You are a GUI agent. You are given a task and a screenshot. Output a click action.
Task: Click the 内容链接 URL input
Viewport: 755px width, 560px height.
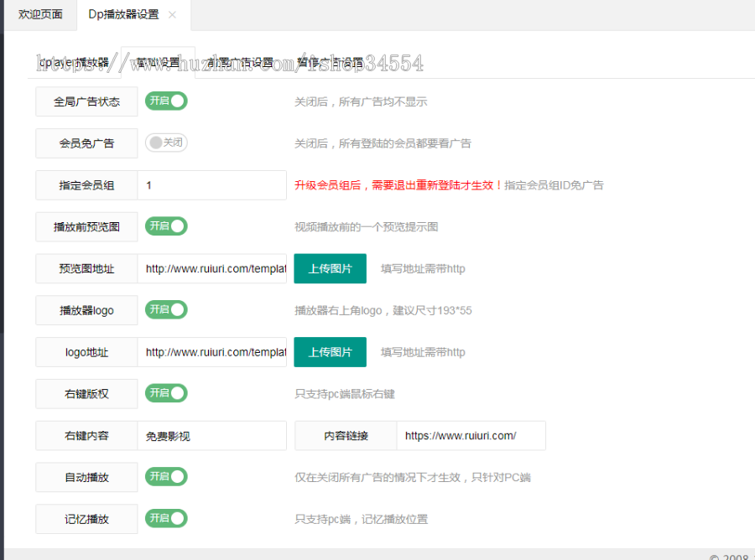[471, 435]
